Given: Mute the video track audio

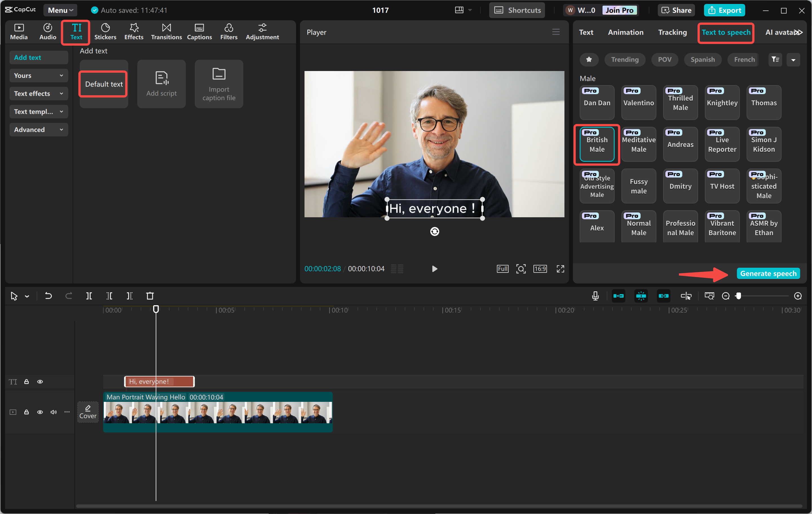Looking at the screenshot, I should (53, 412).
